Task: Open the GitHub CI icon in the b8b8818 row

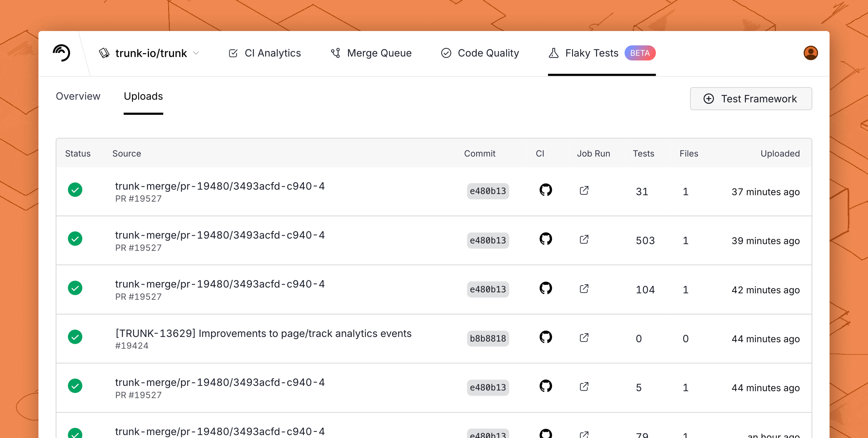Action: tap(546, 337)
